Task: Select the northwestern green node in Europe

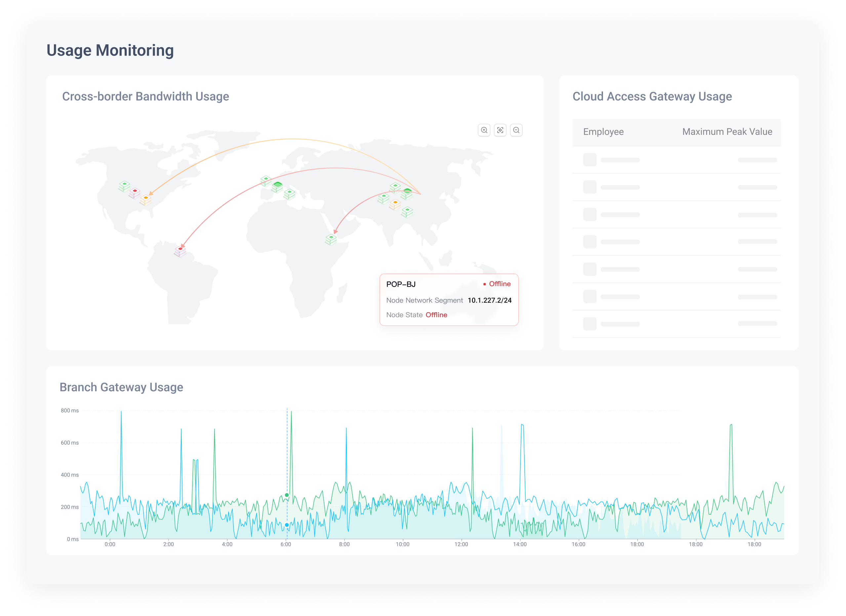Action: [x=265, y=180]
